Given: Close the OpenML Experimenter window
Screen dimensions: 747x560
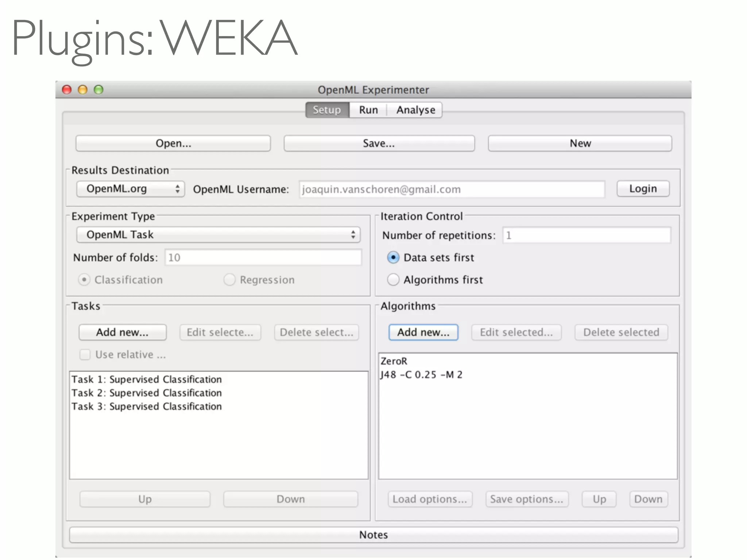Looking at the screenshot, I should coord(67,90).
